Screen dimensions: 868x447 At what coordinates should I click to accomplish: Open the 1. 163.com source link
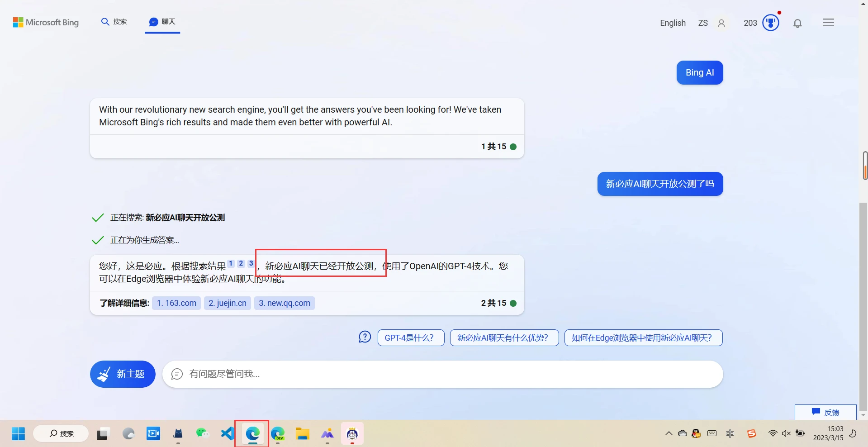[176, 303]
